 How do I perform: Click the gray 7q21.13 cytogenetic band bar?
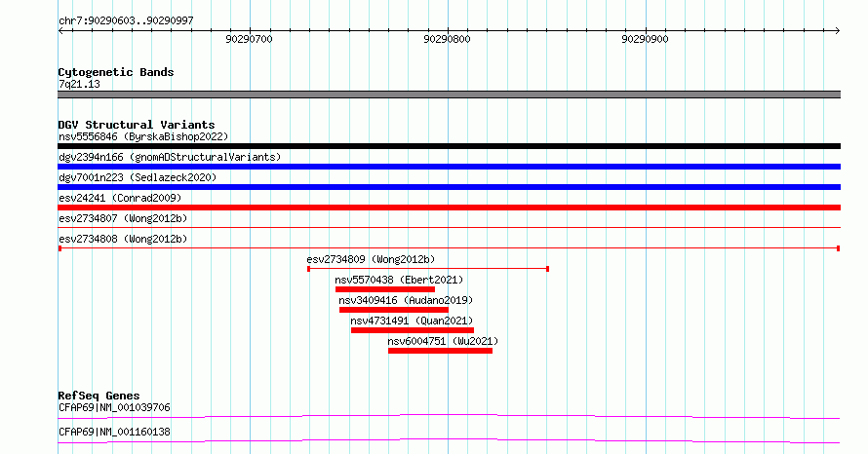coord(449,95)
